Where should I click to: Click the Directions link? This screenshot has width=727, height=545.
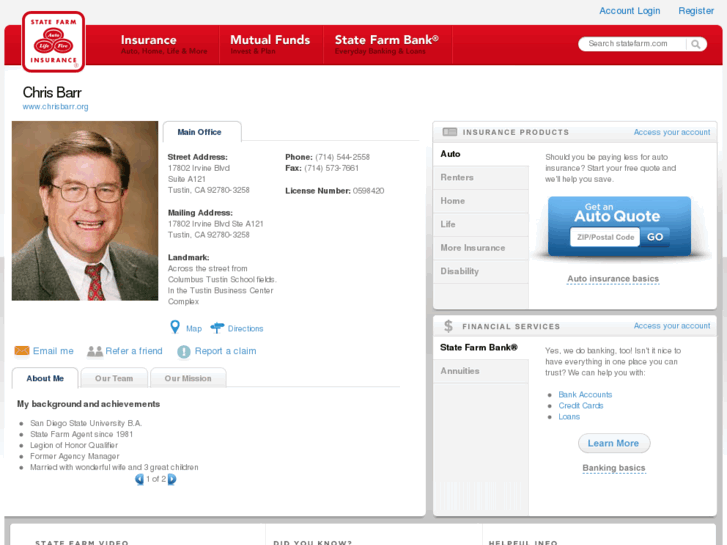tap(245, 328)
